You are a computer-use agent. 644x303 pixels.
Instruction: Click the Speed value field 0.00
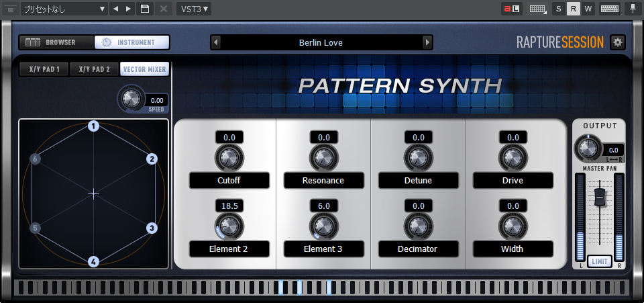156,100
